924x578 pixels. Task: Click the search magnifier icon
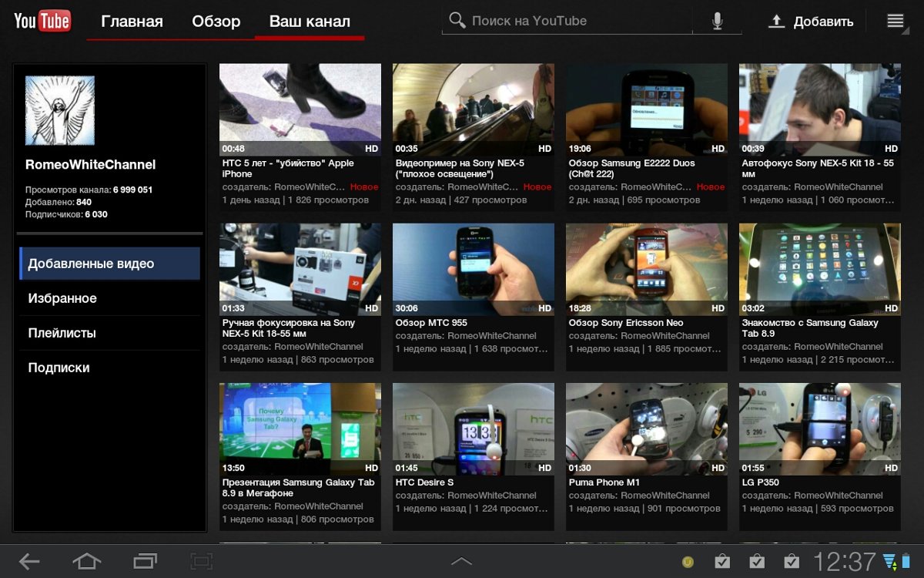click(457, 21)
